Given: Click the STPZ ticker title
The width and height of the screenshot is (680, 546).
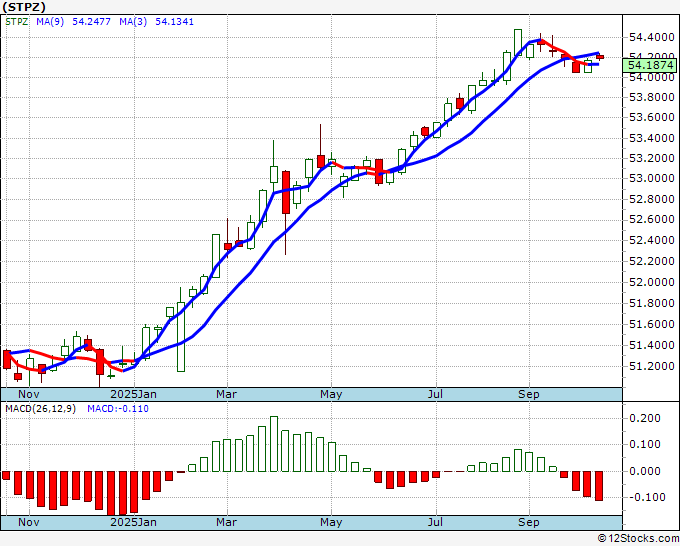Looking at the screenshot, I should [23, 7].
